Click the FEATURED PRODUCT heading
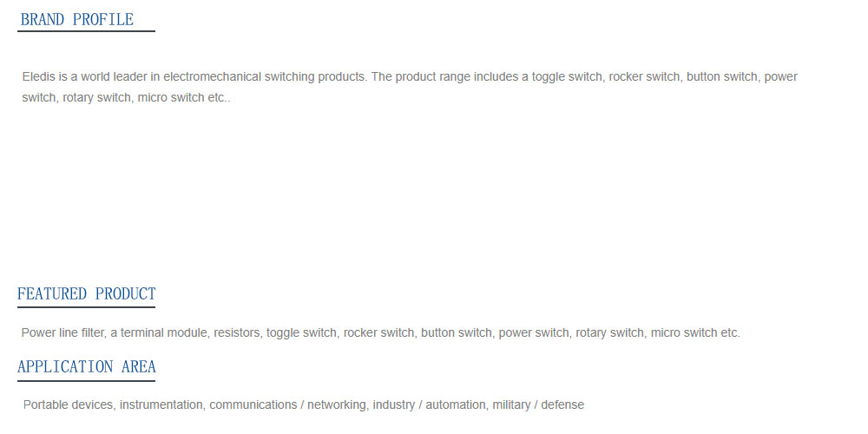Screen dimensions: 868x434 pyautogui.click(x=86, y=293)
